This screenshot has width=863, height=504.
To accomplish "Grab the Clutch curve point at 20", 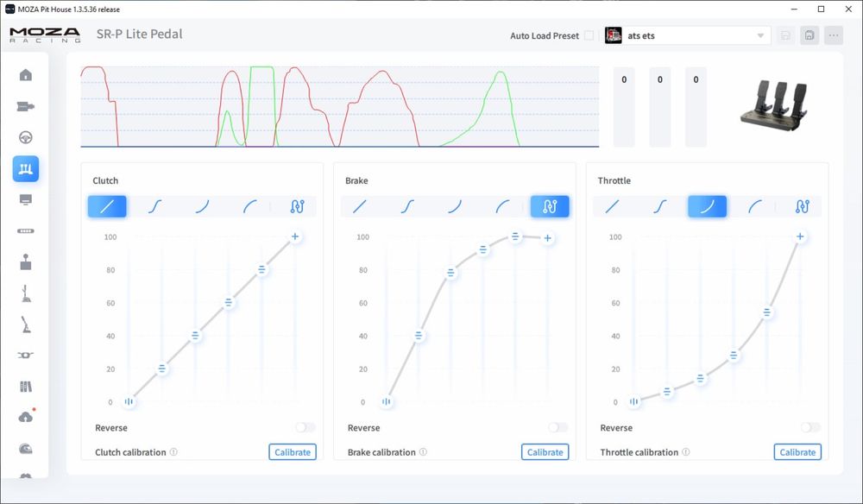I will [162, 369].
